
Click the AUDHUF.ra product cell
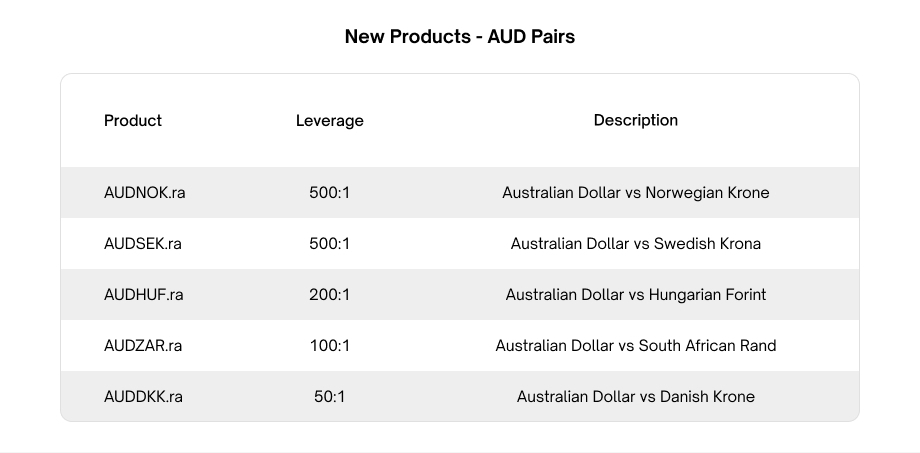tap(144, 295)
